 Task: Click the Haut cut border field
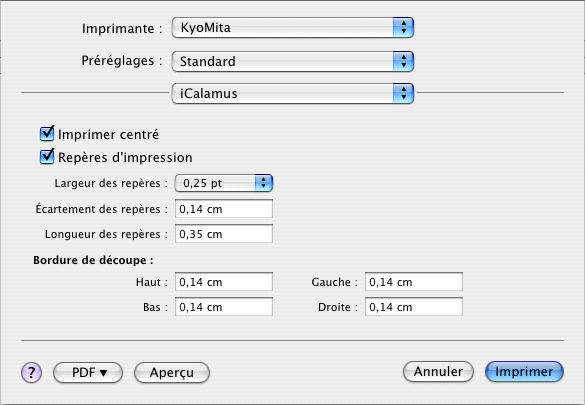[x=224, y=282]
